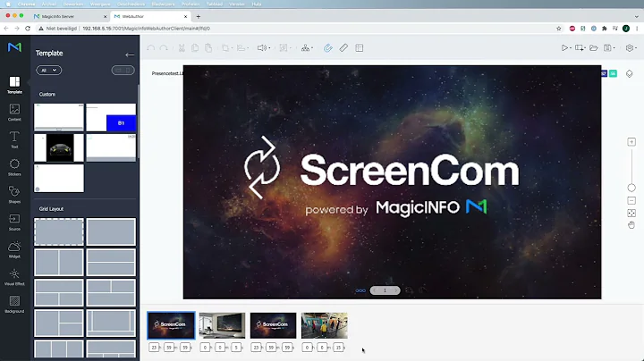Open the Template panel in sidebar
Image resolution: width=644 pixels, height=361 pixels.
[14, 85]
